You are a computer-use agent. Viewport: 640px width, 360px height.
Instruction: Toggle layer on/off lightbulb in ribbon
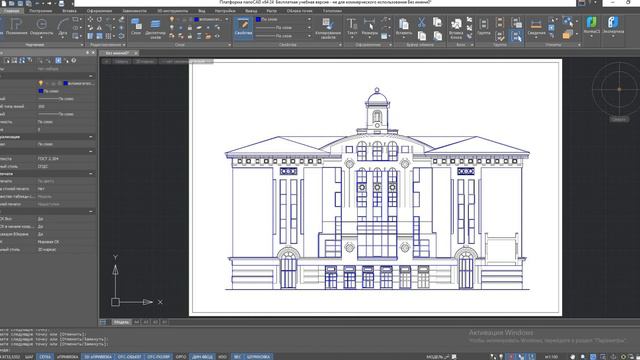pyautogui.click(x=172, y=19)
